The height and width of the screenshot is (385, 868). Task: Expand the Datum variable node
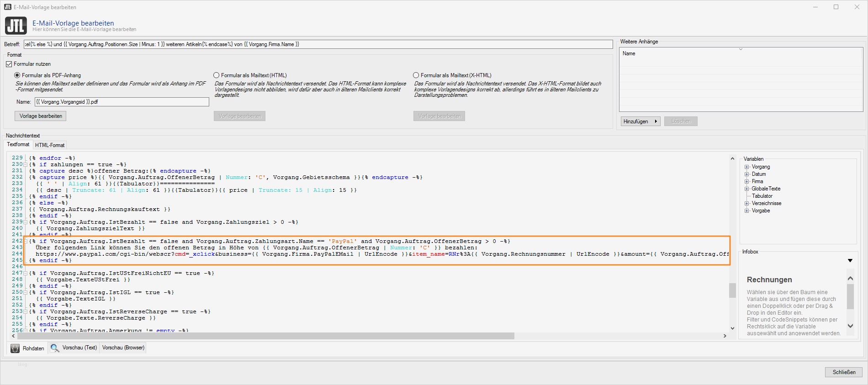click(x=747, y=174)
